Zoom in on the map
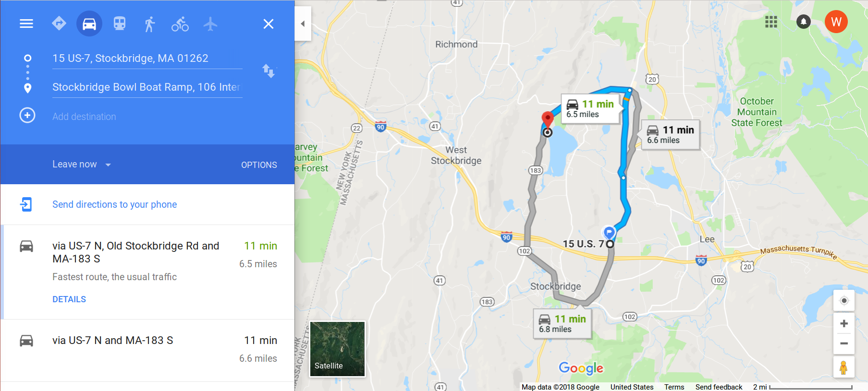This screenshot has width=868, height=391. coord(844,323)
